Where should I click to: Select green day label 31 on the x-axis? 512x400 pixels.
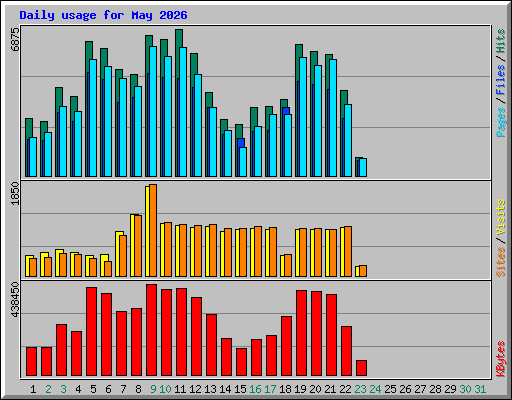480,389
